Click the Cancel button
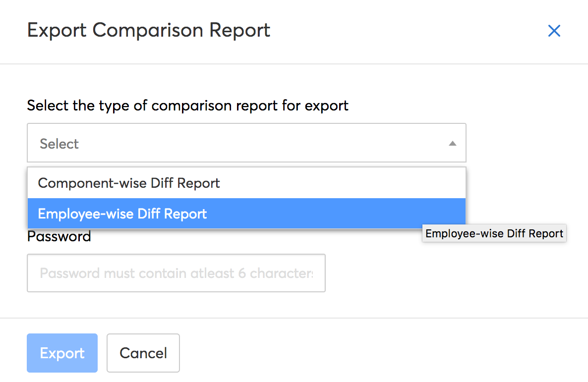The image size is (588, 382). pos(143,353)
